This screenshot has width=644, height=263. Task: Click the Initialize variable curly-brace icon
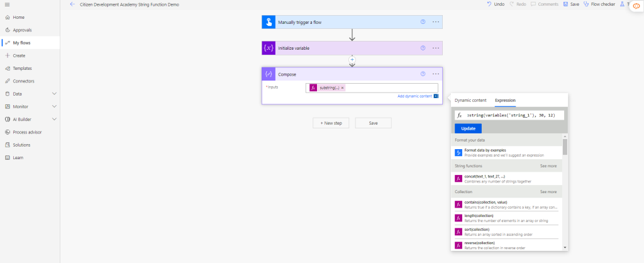[268, 48]
